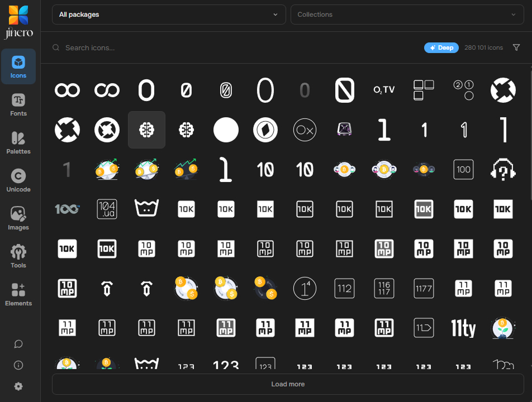Click the Load more button
Viewport: 532px width, 402px height.
click(288, 384)
